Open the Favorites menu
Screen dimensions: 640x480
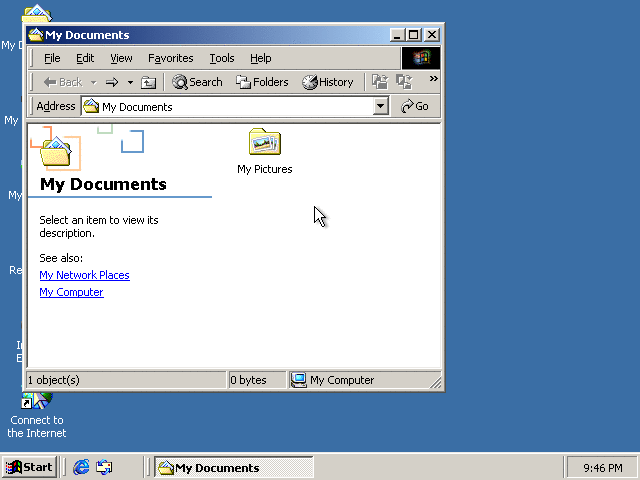coord(171,58)
